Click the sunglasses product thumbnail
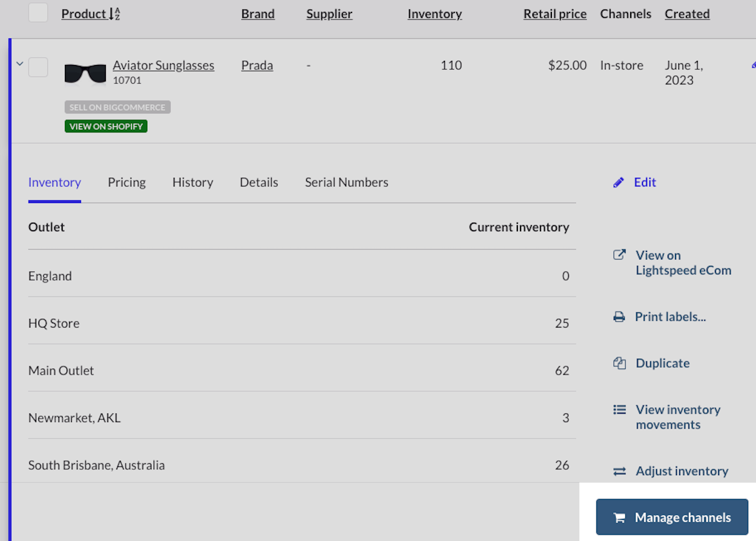 (85, 73)
